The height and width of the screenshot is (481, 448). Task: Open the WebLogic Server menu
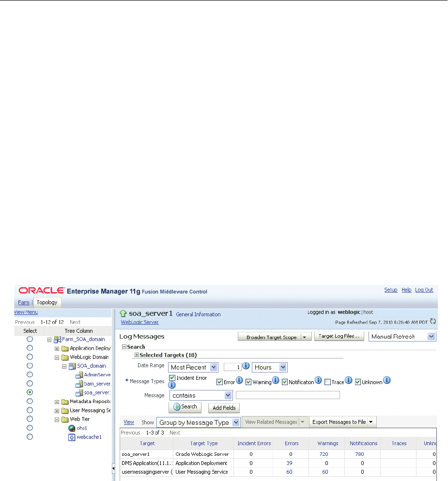(139, 322)
